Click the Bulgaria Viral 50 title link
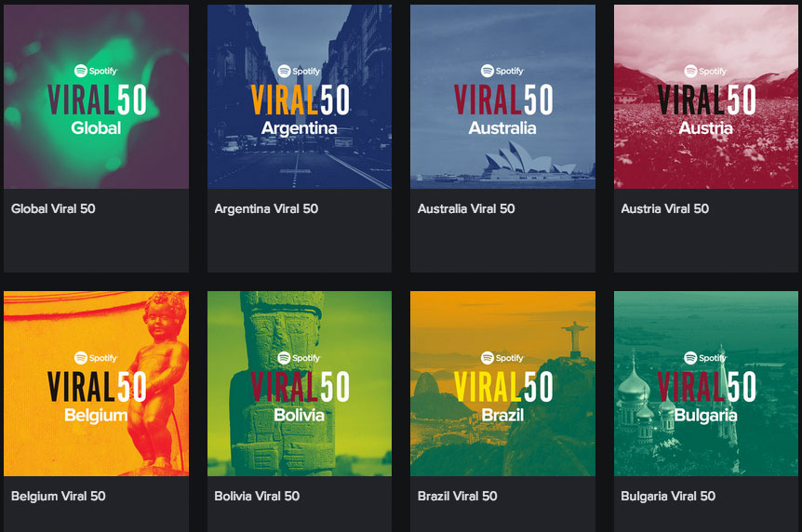The width and height of the screenshot is (802, 532). point(668,497)
